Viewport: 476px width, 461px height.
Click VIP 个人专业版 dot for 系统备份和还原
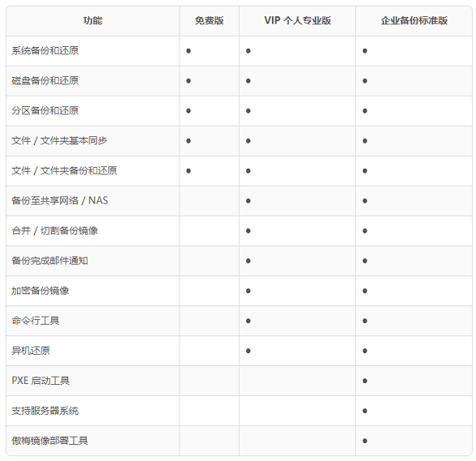(249, 51)
